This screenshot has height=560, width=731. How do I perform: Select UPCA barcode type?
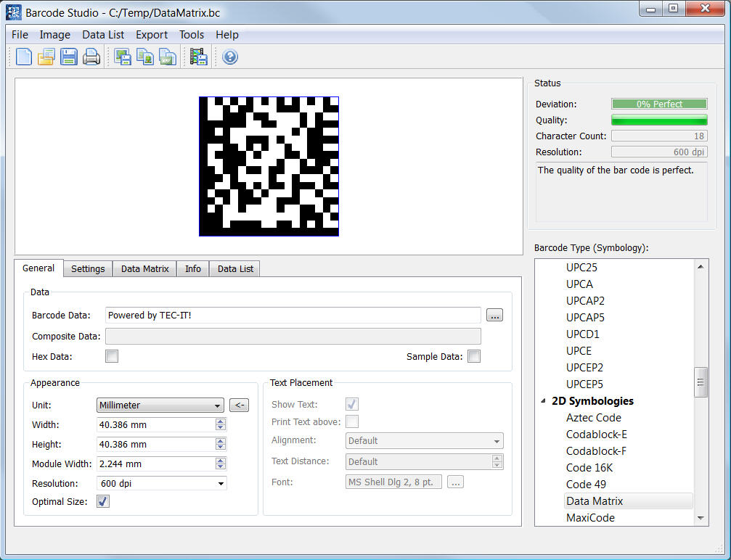579,284
